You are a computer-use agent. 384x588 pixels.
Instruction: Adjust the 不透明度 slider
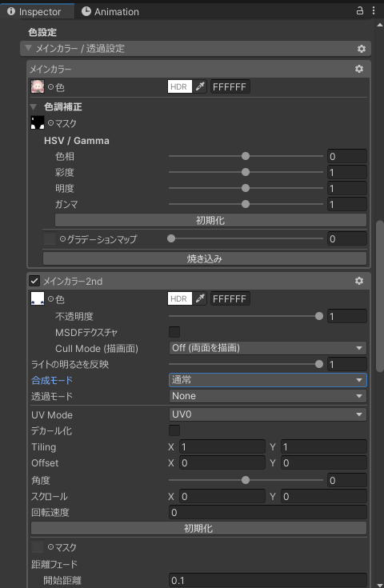(246, 316)
